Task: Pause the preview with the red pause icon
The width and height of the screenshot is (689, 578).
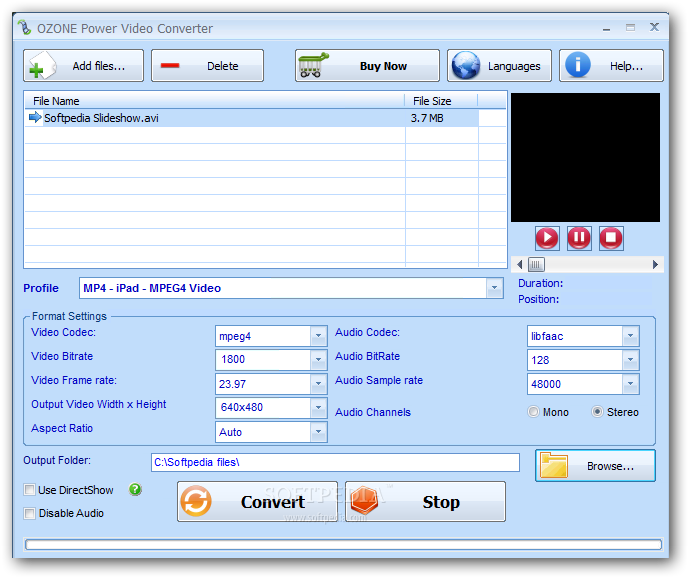Action: 579,238
